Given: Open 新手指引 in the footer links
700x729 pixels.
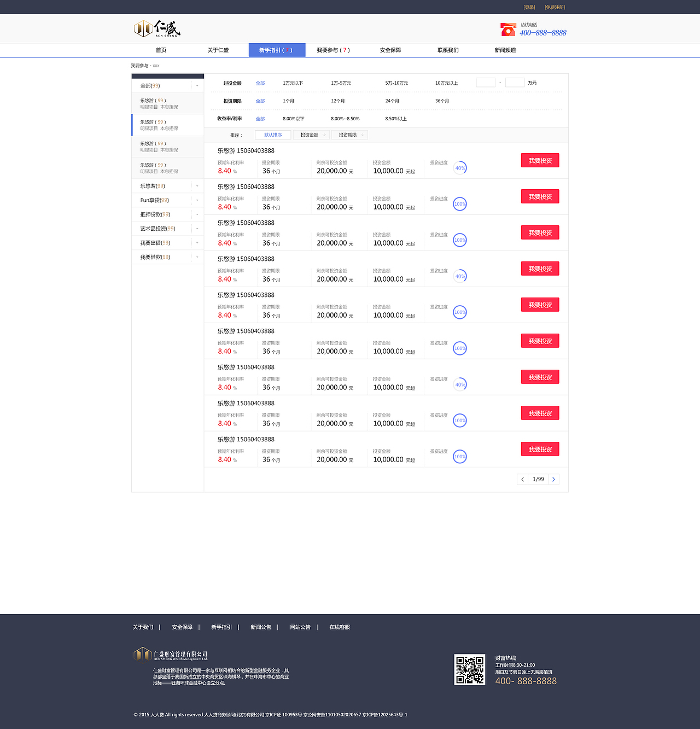Looking at the screenshot, I should click(x=221, y=627).
